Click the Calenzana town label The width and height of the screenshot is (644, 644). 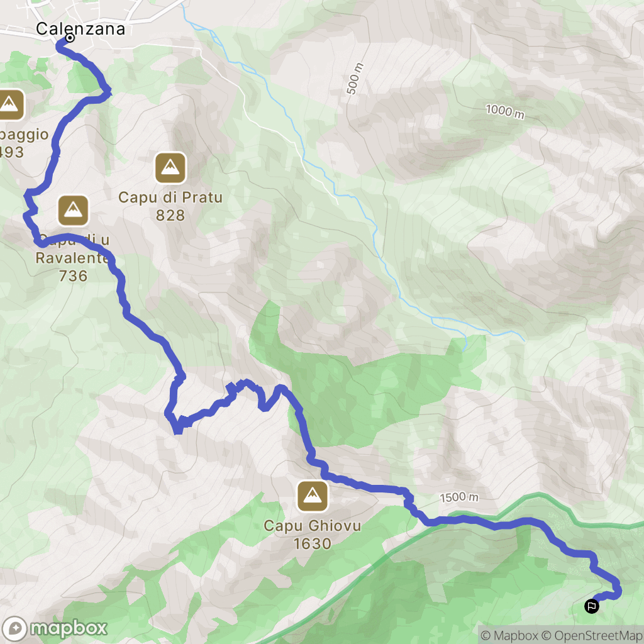click(x=80, y=29)
